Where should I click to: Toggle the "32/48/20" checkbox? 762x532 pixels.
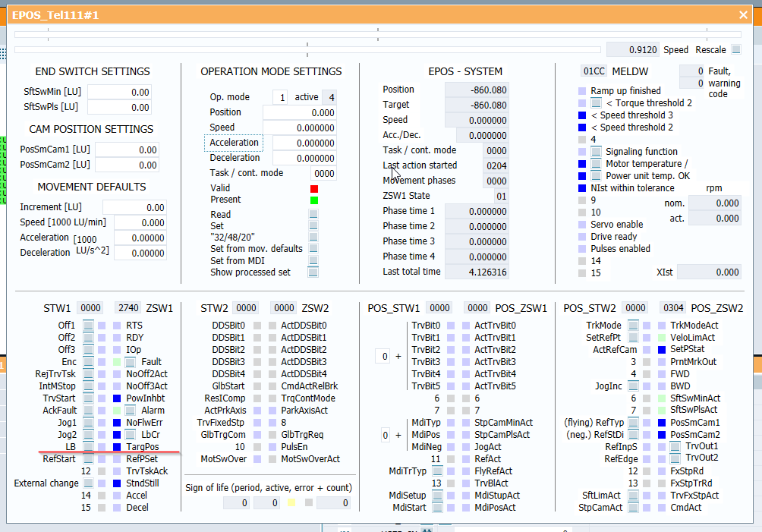coord(313,237)
